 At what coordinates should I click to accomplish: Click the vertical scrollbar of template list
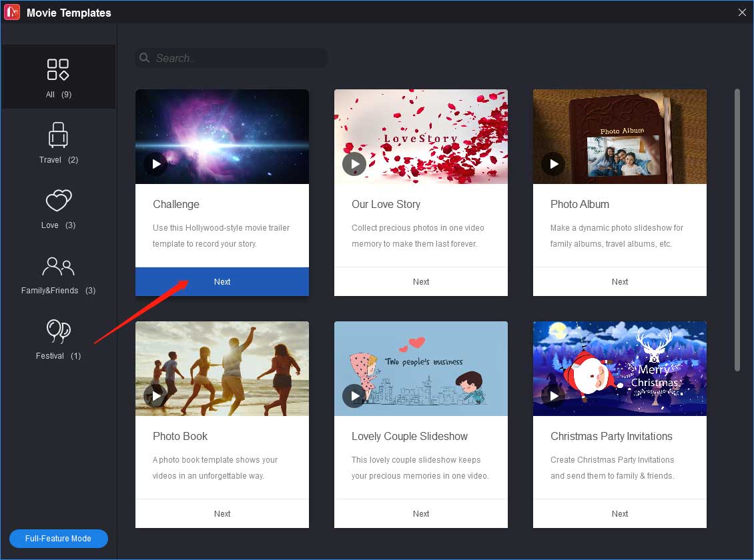(737, 229)
